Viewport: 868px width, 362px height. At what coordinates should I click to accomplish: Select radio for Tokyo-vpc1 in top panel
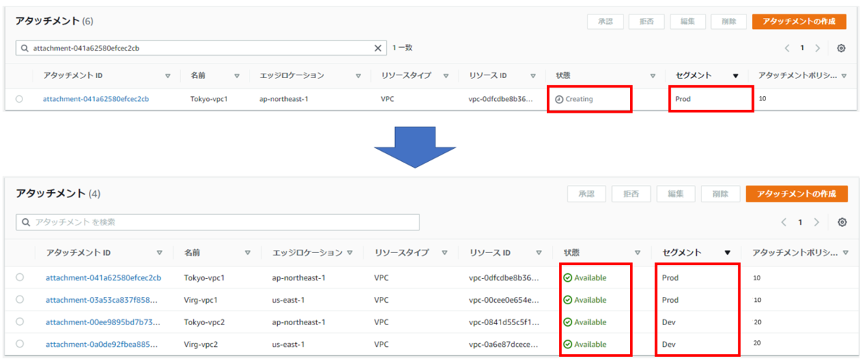19,99
